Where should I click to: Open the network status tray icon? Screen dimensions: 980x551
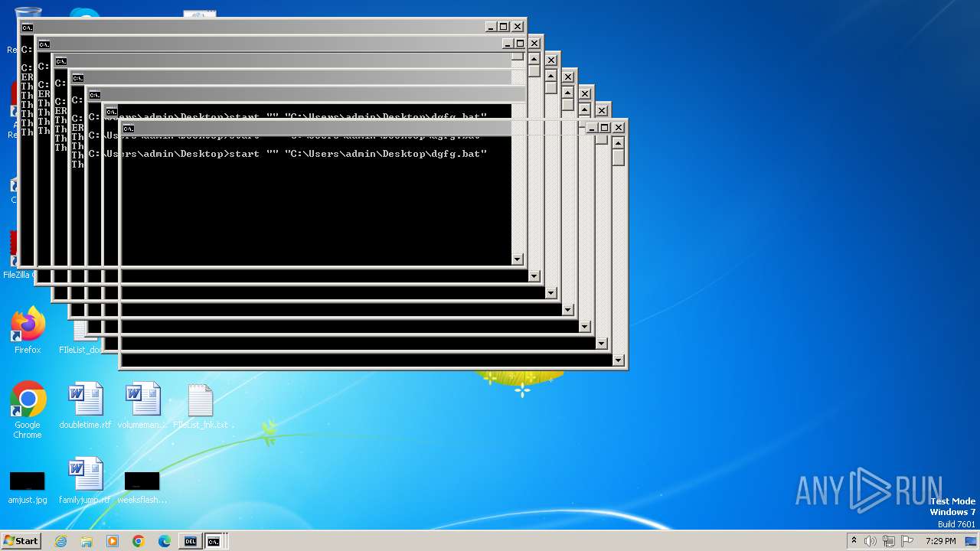(x=888, y=541)
